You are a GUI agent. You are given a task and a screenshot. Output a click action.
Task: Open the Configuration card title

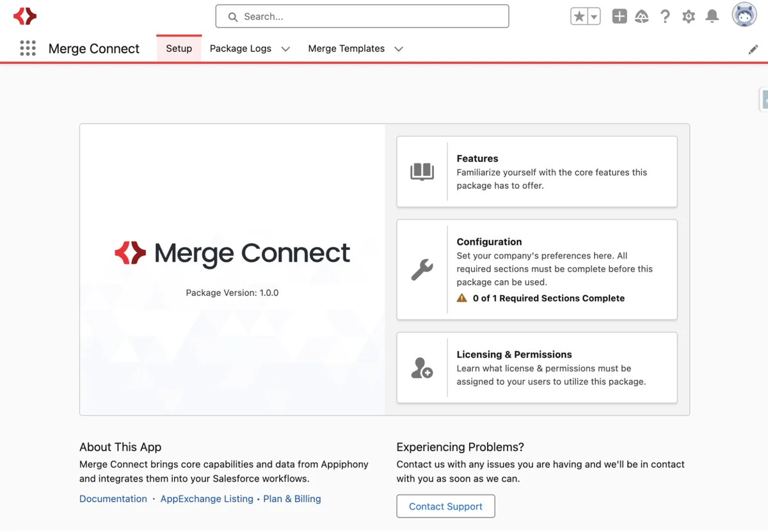tap(489, 241)
